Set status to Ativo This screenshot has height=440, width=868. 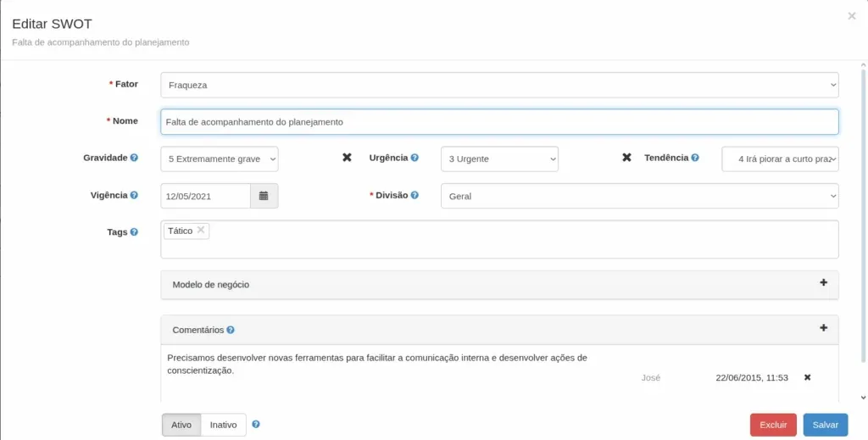click(x=181, y=425)
